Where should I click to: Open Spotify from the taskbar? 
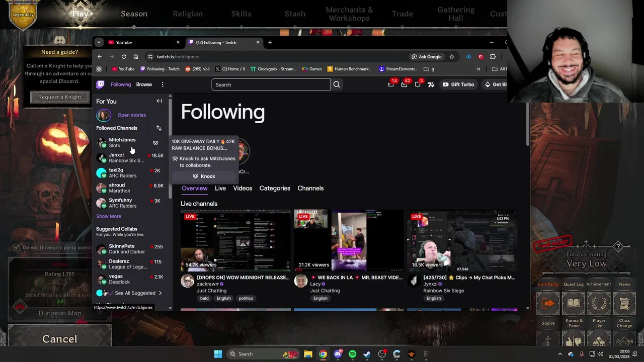[352, 354]
